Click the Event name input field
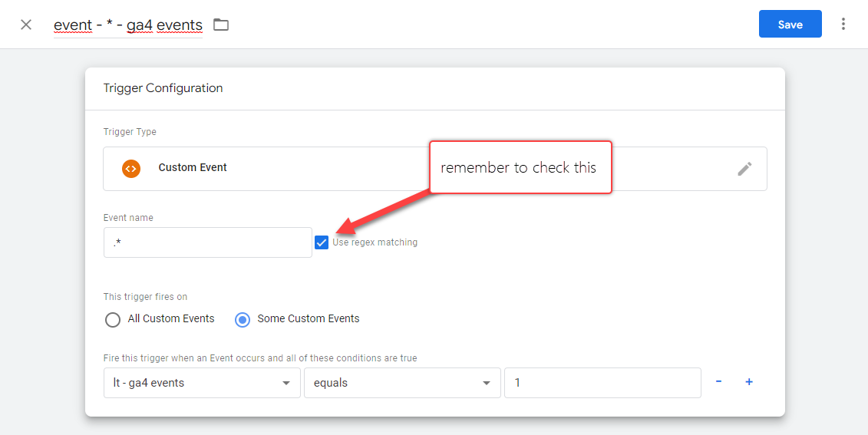 [x=207, y=242]
